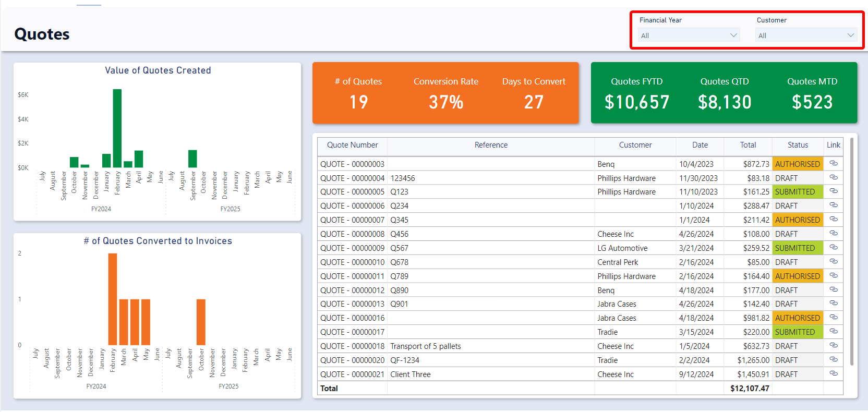Open link icon for QUOTE - 00000016
Screen dimensions: 868x412
pos(834,318)
